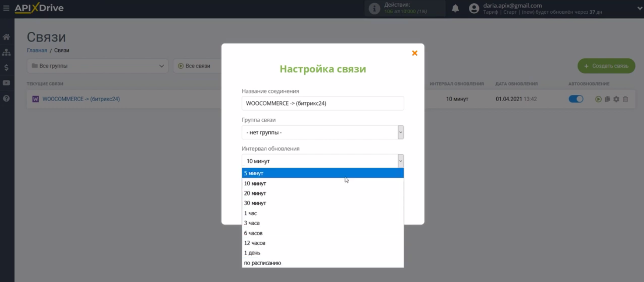Select the 12 часов option

(323, 243)
